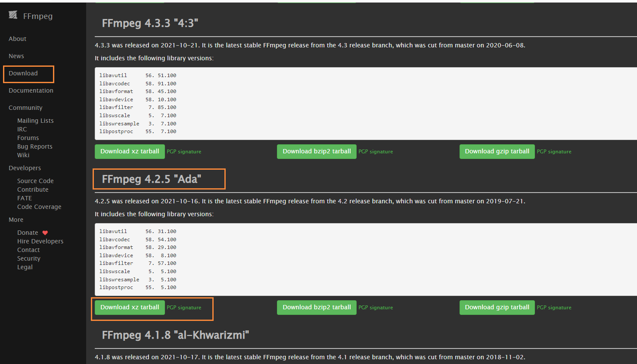Click libavcodec 58. 54.100 line

138,240
